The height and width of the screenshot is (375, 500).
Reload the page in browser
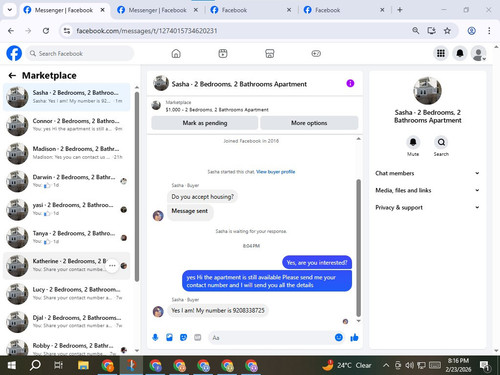(46, 31)
